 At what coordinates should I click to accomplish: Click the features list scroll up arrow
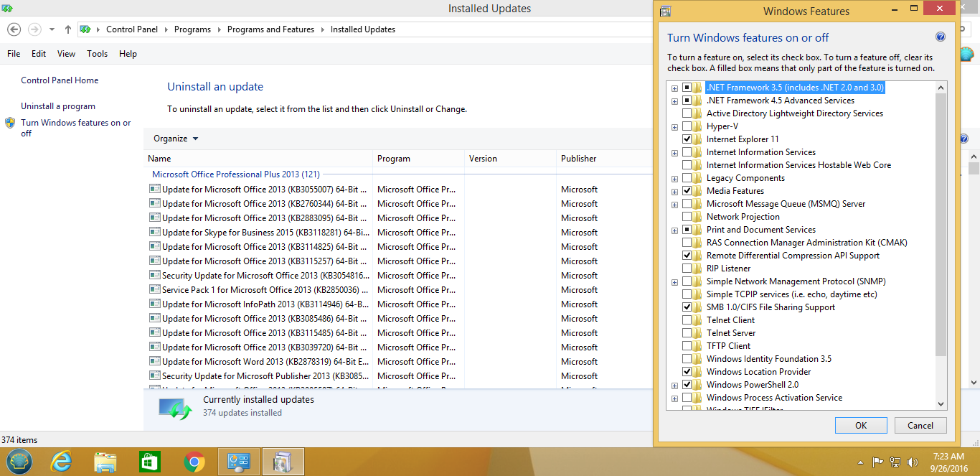(941, 87)
